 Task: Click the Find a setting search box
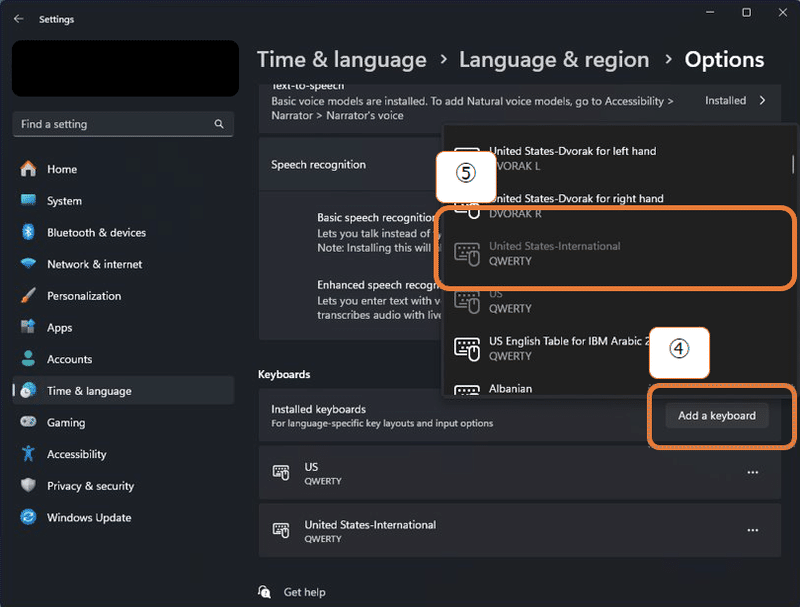click(123, 124)
